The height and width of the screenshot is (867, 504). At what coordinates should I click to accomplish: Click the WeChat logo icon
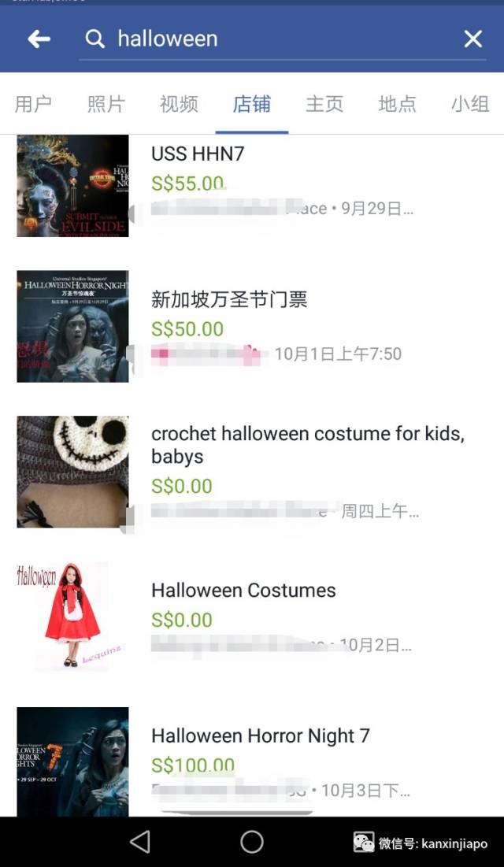click(364, 843)
